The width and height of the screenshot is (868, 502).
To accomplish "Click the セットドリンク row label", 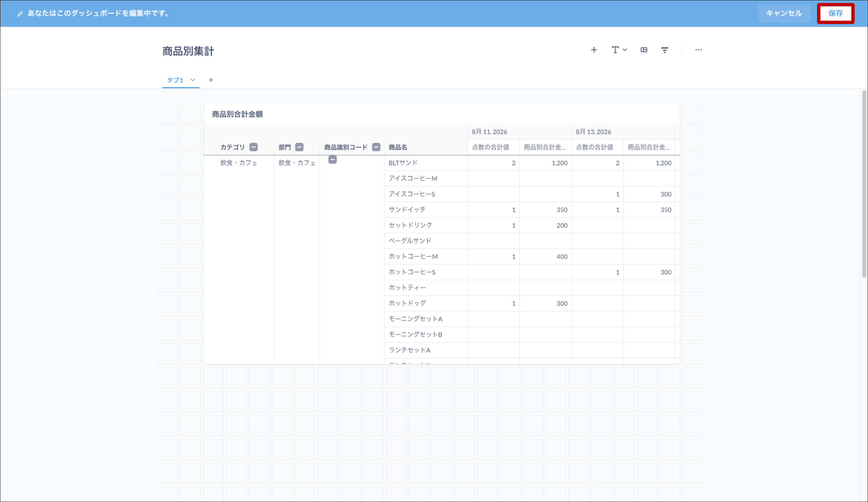I will pyautogui.click(x=410, y=225).
